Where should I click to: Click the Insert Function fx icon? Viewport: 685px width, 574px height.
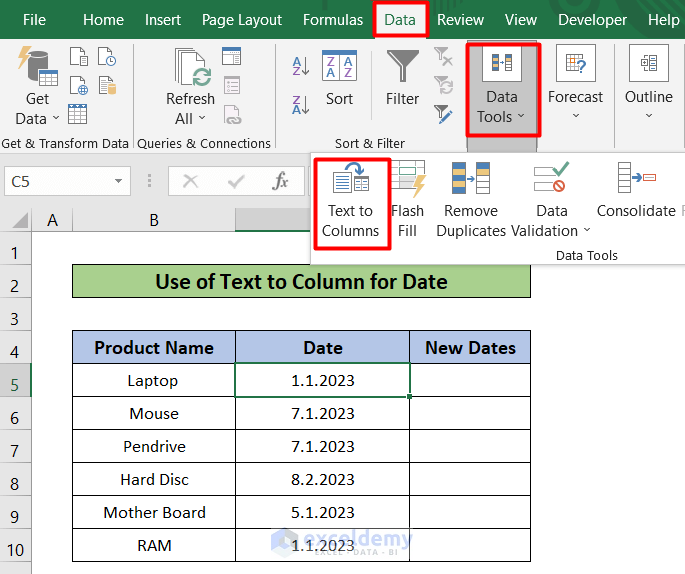281,181
